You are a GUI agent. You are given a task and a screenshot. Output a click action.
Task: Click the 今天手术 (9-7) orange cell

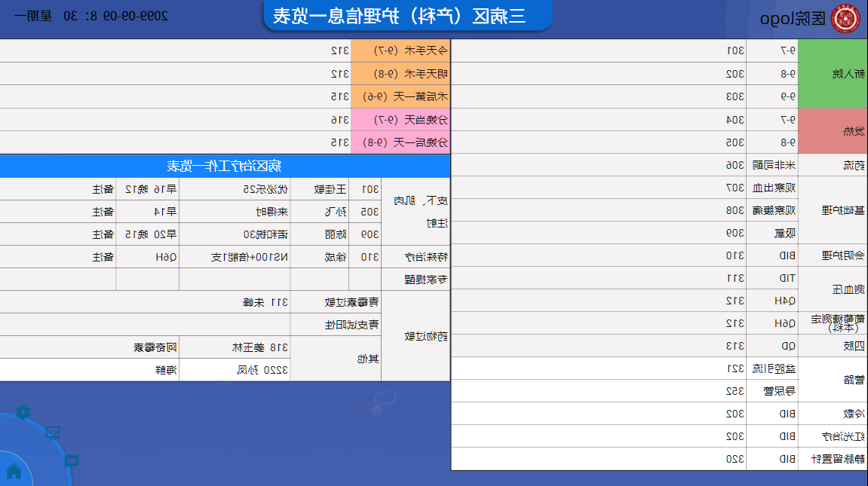pos(400,50)
